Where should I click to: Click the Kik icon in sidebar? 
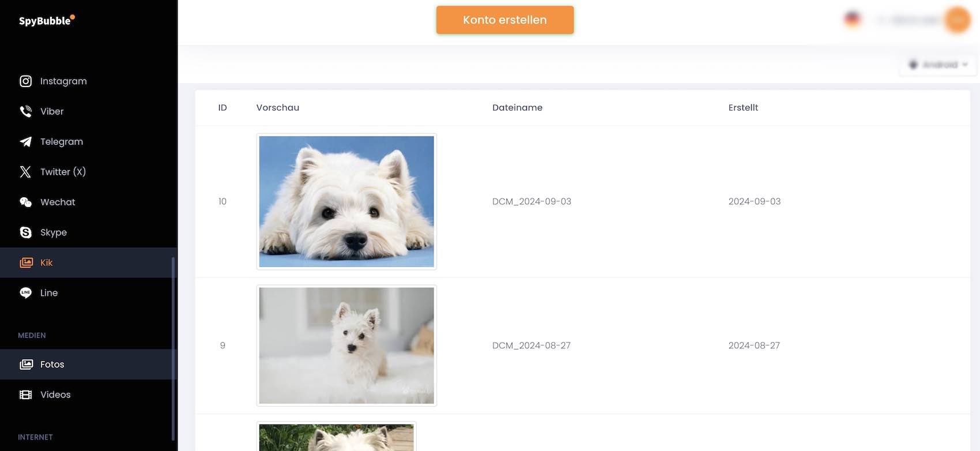26,263
